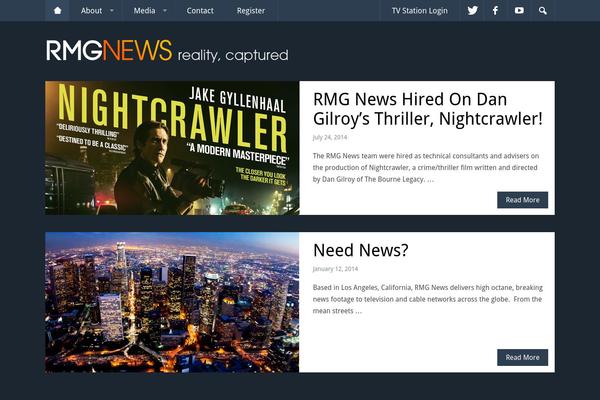Read More on the Nightcrawler article

[522, 200]
